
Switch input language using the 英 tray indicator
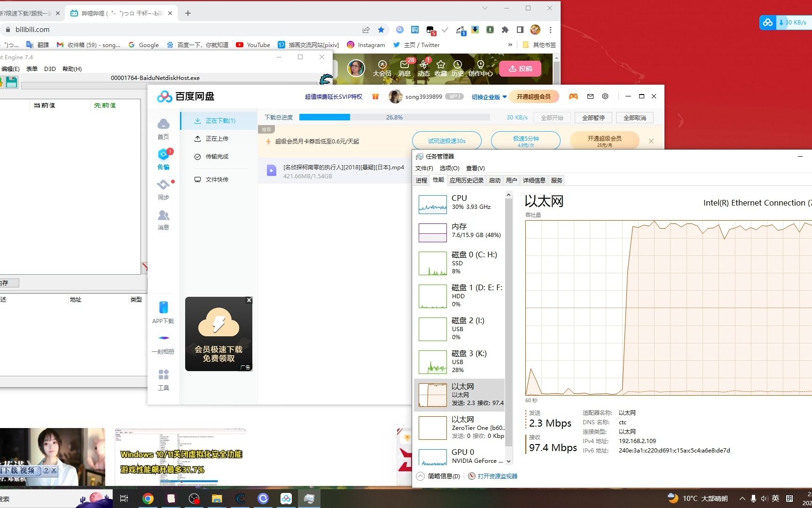(x=775, y=498)
